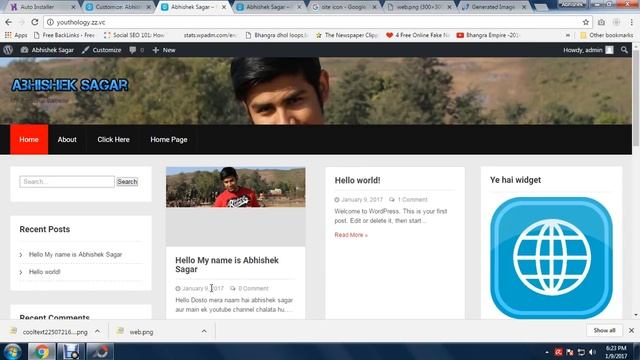Click New in the admin bar
Screen dimensions: 640x360
click(164, 50)
